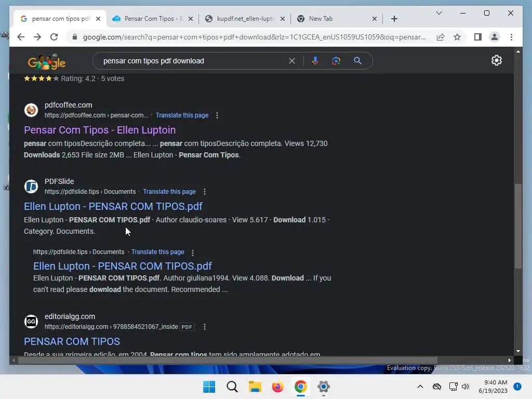Close the 'Pensar Com Tipos' second tab
Viewport: 532px width, 399px height.
click(191, 19)
